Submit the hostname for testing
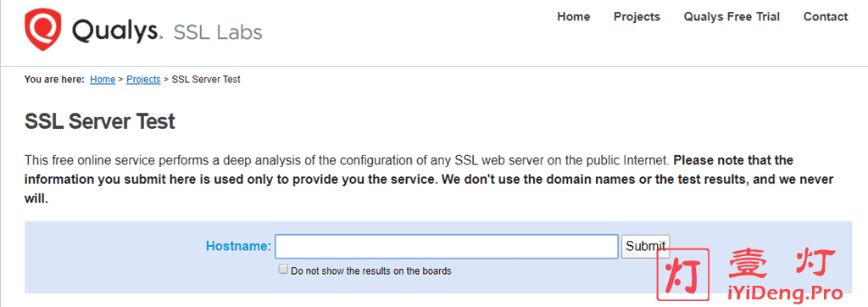868x307 pixels. [x=645, y=246]
